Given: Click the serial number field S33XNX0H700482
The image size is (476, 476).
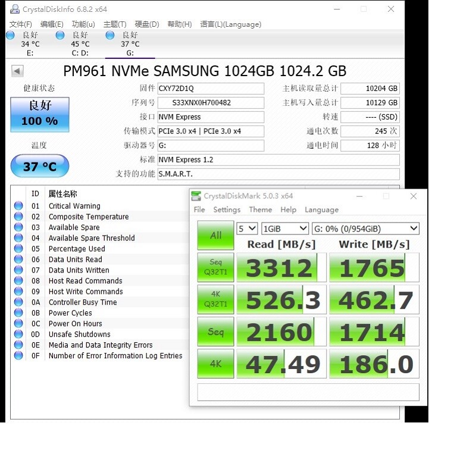Looking at the screenshot, I should 211,102.
